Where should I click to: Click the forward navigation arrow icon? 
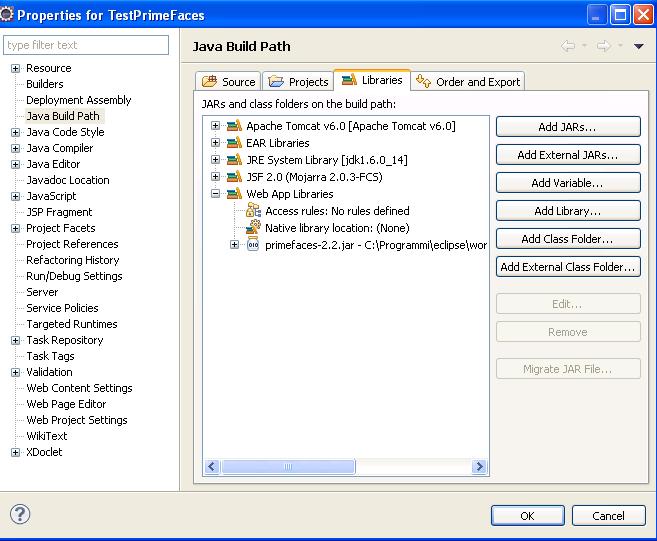point(603,46)
